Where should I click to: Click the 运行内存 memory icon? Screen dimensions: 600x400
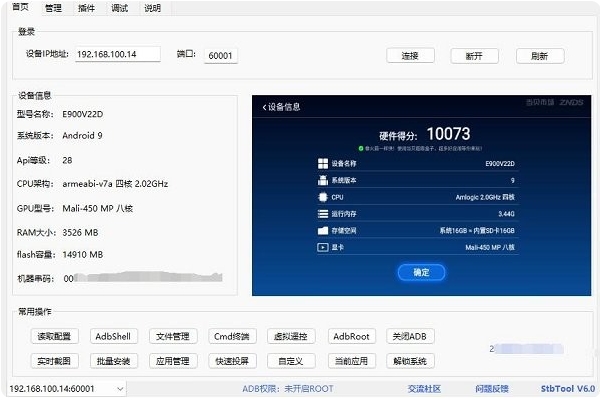(x=322, y=213)
